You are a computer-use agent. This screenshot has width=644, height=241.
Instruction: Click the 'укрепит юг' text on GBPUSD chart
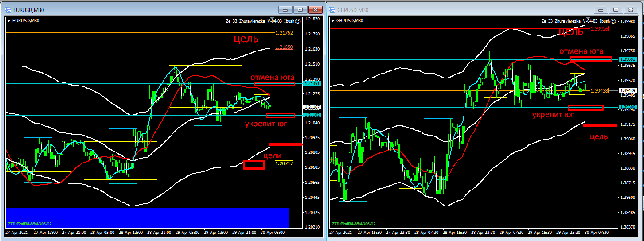coord(553,115)
